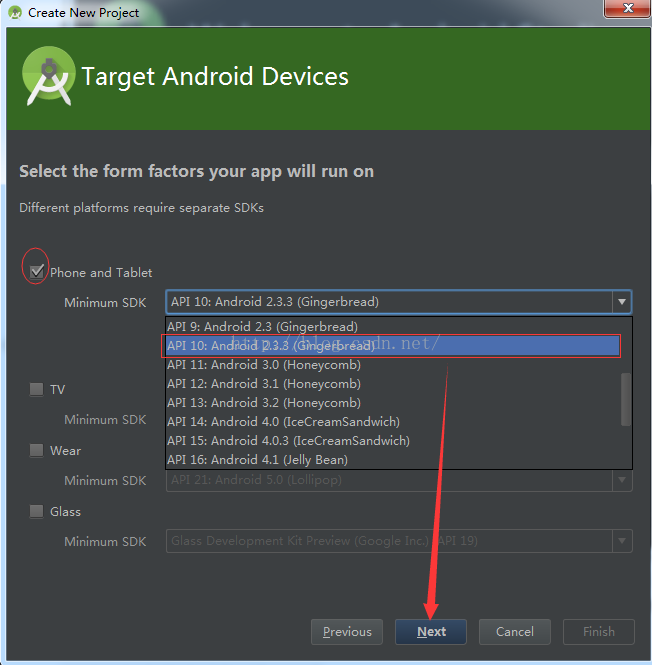
Task: Select API 15: Android 4.0.3 (IceCreamSandwich)
Action: [392, 441]
